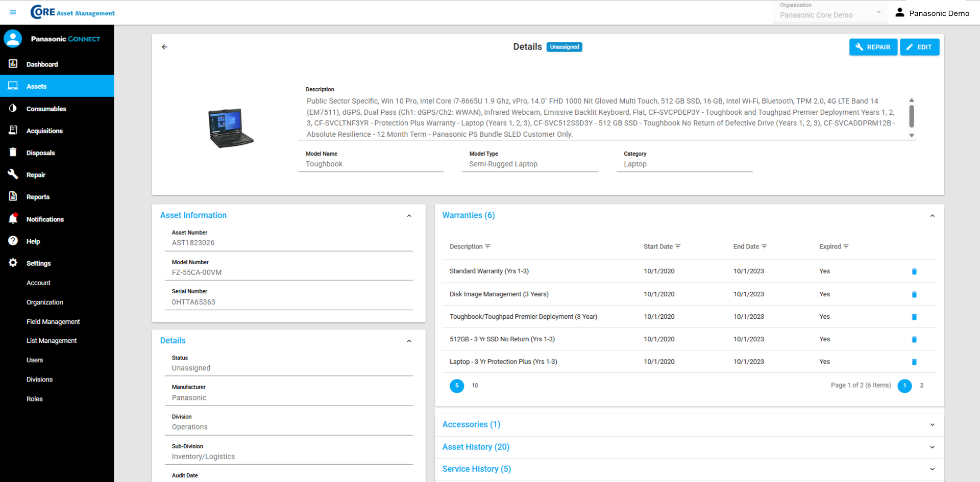
Task: Click page 2 of the warranties list
Action: pyautogui.click(x=921, y=386)
